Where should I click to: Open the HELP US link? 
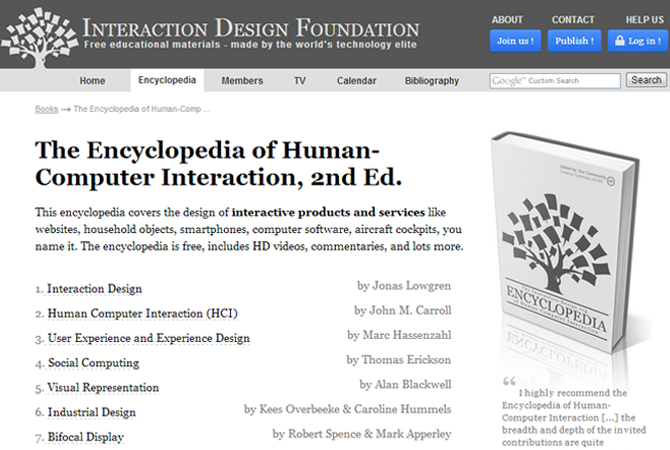[645, 20]
